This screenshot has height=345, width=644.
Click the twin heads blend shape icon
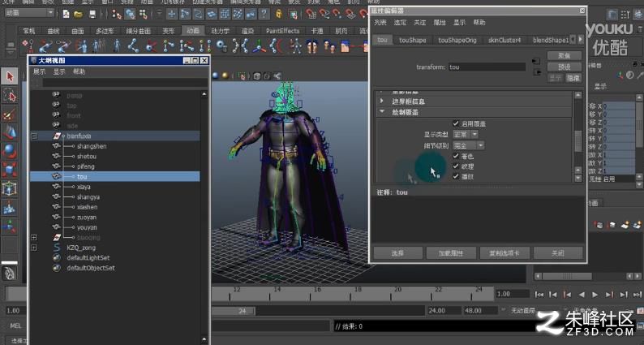[x=312, y=45]
